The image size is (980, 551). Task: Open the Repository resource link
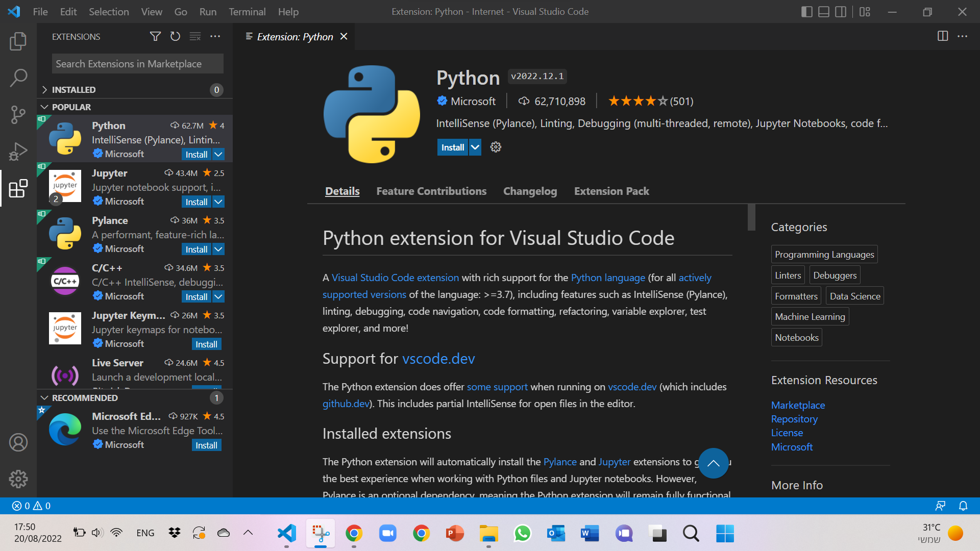coord(794,419)
